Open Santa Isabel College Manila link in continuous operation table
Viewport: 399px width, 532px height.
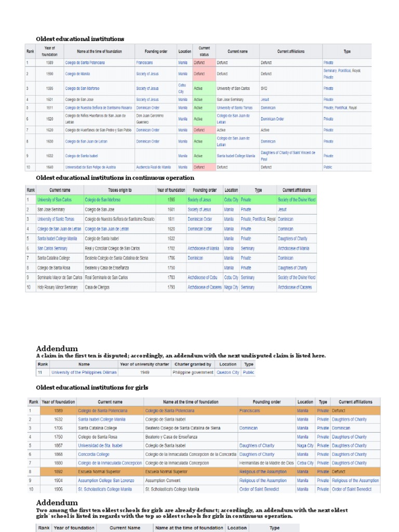click(57, 238)
